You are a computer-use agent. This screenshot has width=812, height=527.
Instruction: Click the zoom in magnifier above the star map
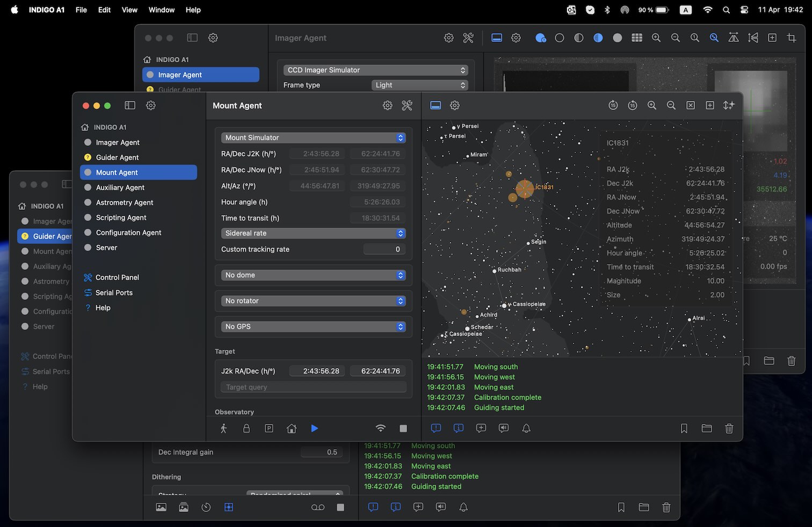(x=652, y=106)
